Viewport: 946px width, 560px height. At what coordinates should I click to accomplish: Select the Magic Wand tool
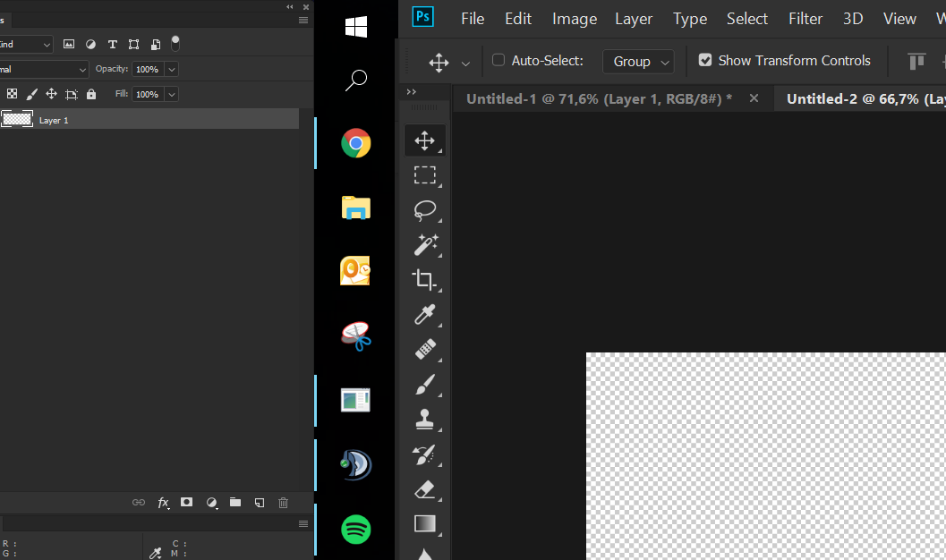tap(425, 245)
